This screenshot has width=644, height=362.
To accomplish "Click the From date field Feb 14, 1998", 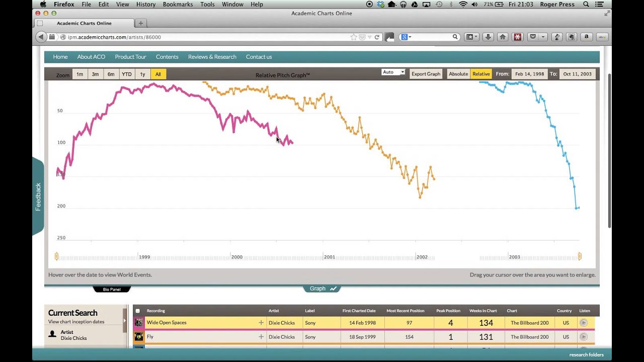I will click(529, 74).
